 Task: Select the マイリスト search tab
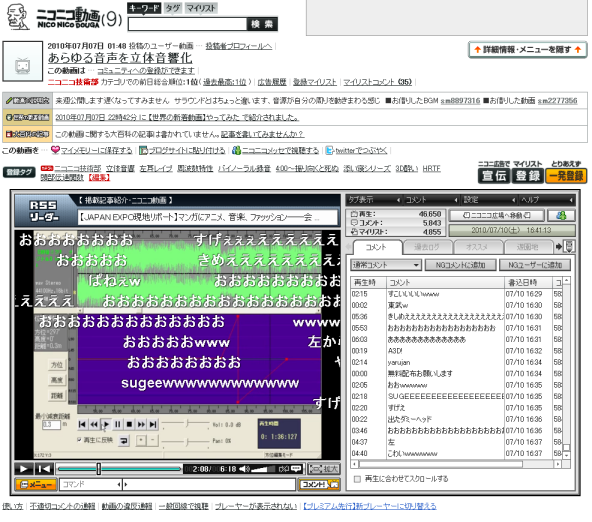pos(201,8)
